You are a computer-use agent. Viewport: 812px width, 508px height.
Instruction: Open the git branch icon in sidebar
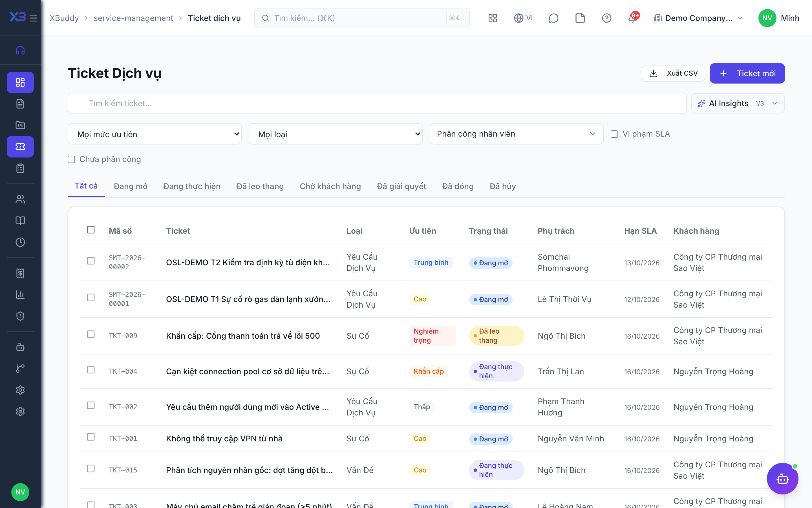click(20, 369)
